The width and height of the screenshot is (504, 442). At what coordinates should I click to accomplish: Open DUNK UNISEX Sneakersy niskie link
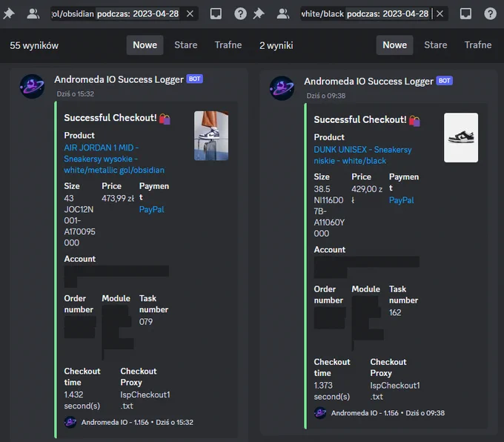[x=362, y=156]
